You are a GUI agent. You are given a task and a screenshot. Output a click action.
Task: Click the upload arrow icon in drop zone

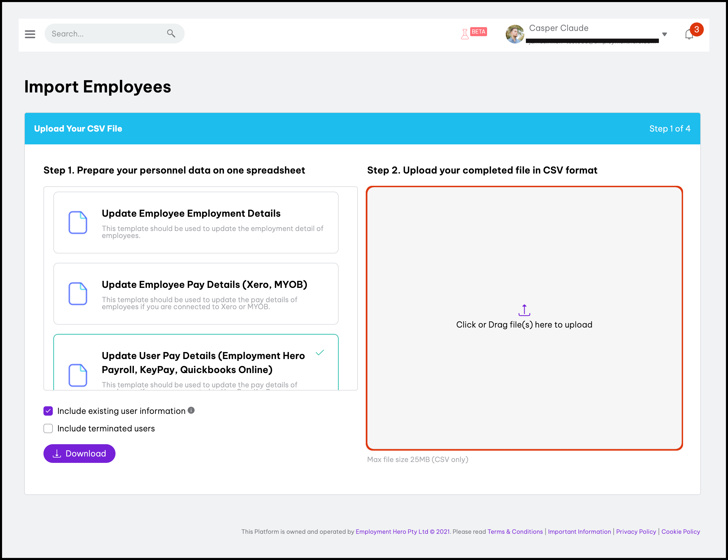pyautogui.click(x=524, y=310)
